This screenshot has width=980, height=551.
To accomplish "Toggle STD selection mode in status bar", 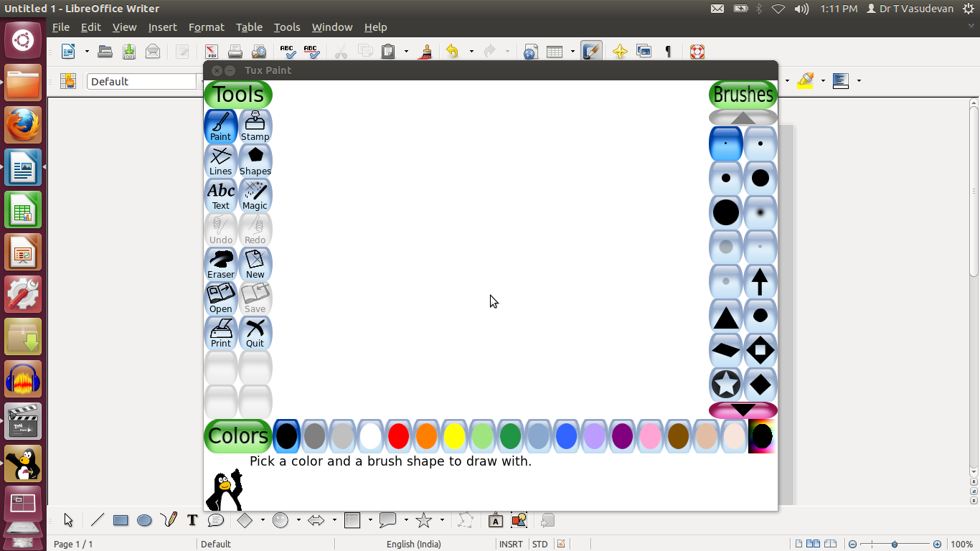I will coord(540,545).
